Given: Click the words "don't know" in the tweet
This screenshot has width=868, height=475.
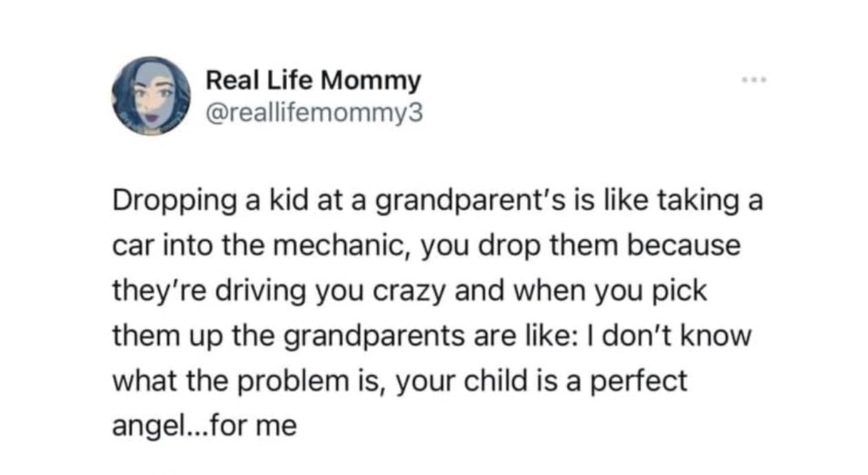Looking at the screenshot, I should tap(694, 337).
